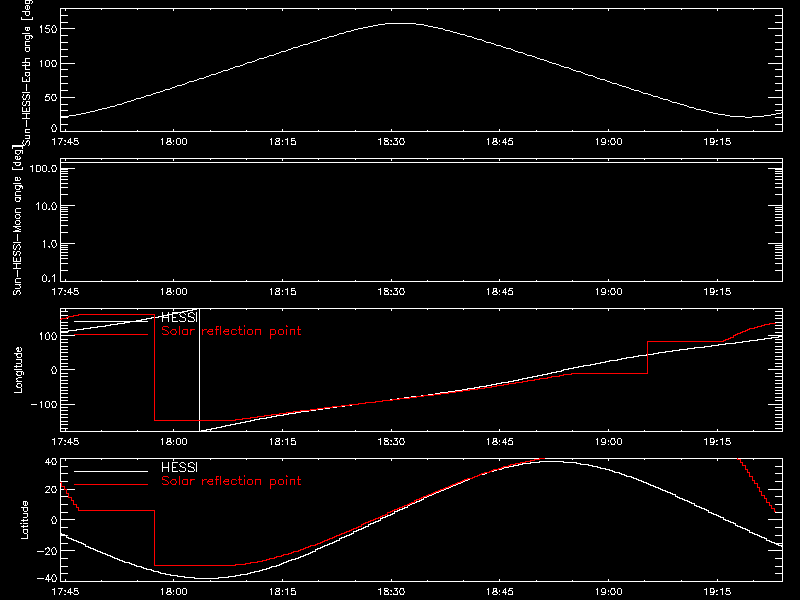Viewport: 800px width, 600px height.
Task: Click 18:15 time label under Longitude plot
Action: (x=283, y=441)
